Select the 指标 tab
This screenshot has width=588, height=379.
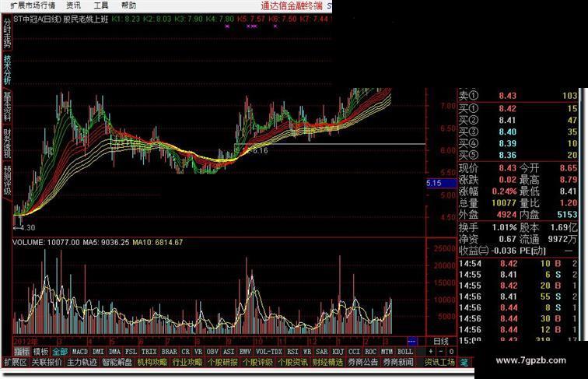click(x=22, y=352)
